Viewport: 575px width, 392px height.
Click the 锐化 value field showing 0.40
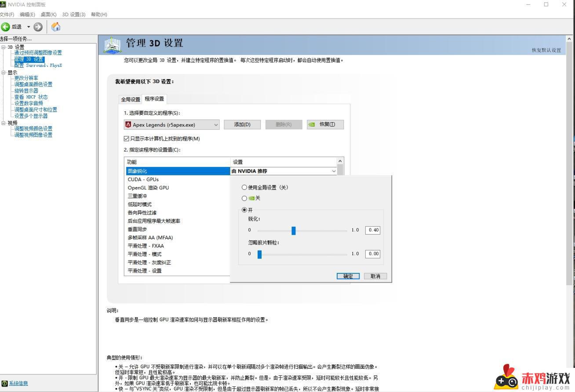click(372, 230)
